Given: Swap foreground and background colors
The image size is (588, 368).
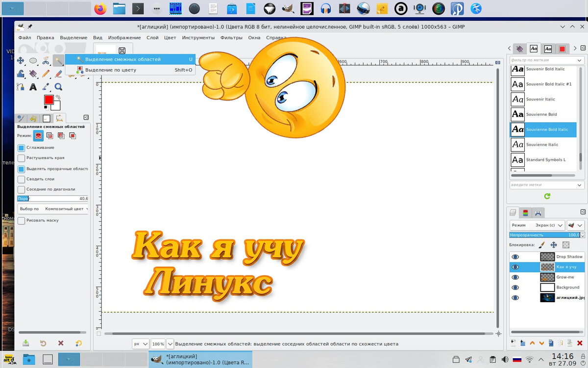Looking at the screenshot, I should (57, 98).
